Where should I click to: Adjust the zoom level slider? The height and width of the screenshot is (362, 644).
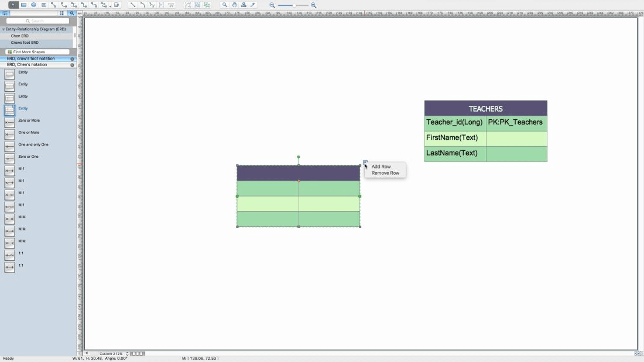tap(294, 5)
